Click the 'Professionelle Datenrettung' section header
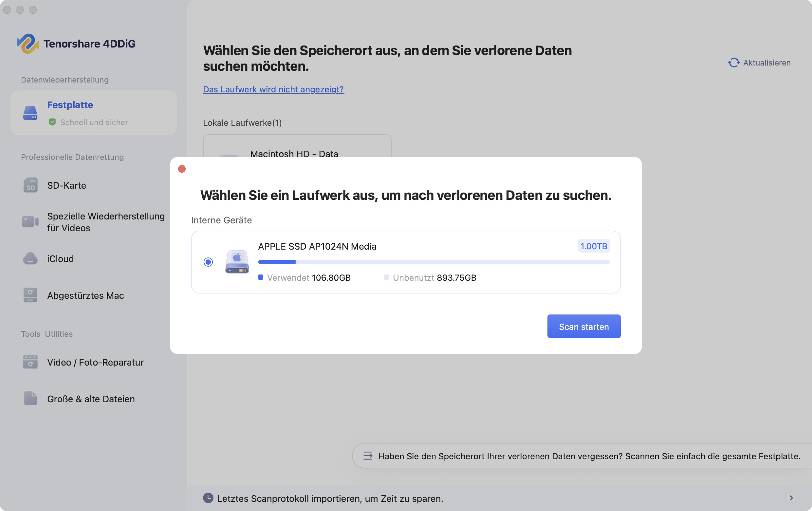Screen dimensions: 812x511 [72, 157]
